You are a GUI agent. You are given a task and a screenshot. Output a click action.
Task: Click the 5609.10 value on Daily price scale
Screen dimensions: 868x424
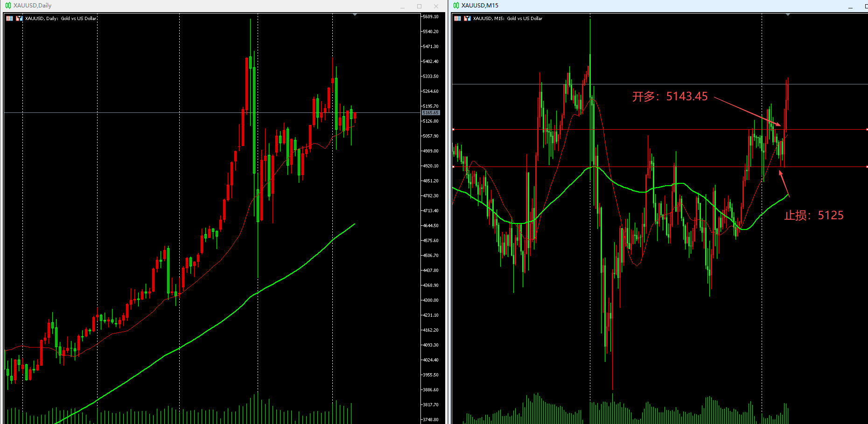(430, 17)
